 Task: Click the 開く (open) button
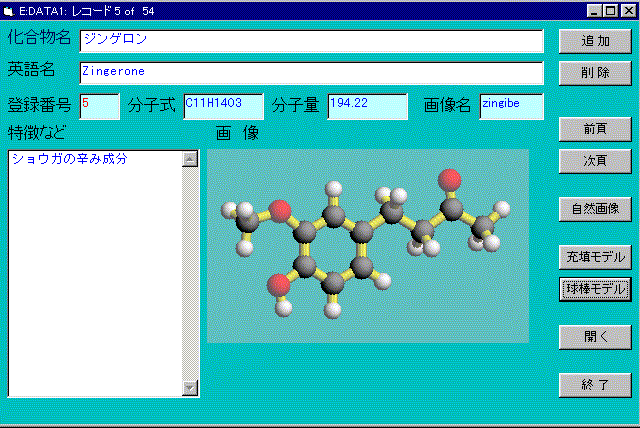595,337
